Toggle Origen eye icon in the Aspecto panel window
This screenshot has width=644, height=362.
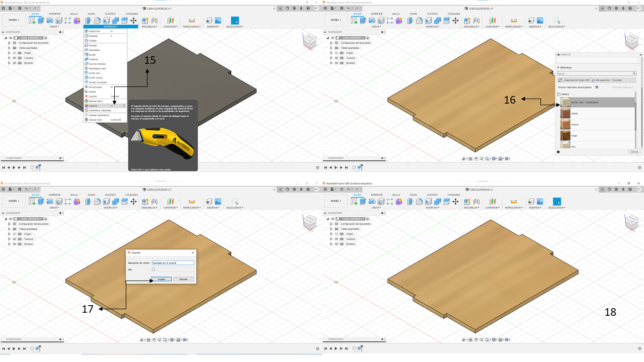[336, 53]
